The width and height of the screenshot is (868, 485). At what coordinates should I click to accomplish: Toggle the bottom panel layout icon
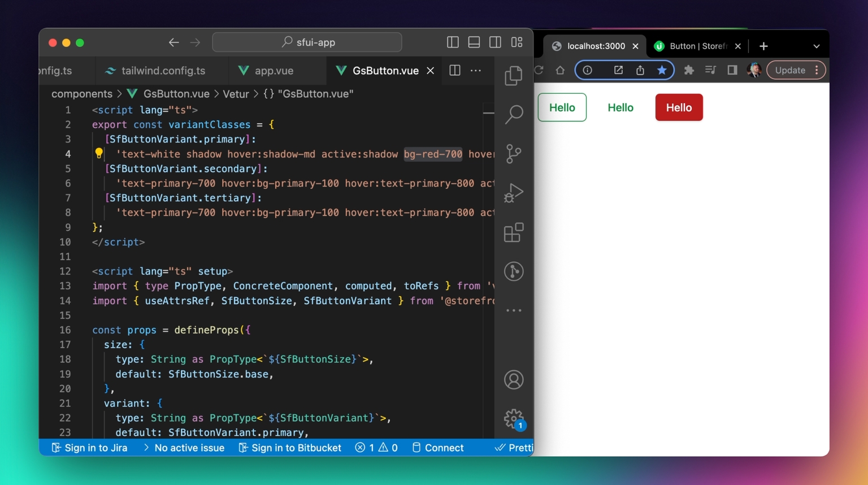(474, 42)
